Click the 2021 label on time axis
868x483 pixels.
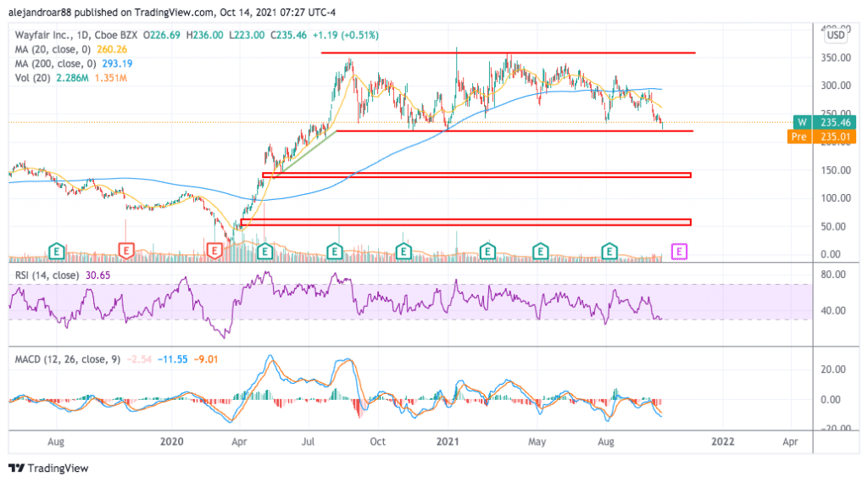point(448,441)
